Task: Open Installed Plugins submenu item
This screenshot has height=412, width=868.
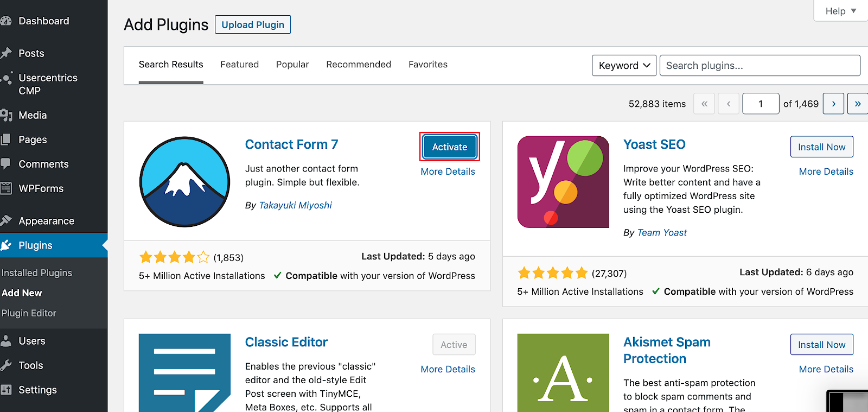Action: (37, 273)
